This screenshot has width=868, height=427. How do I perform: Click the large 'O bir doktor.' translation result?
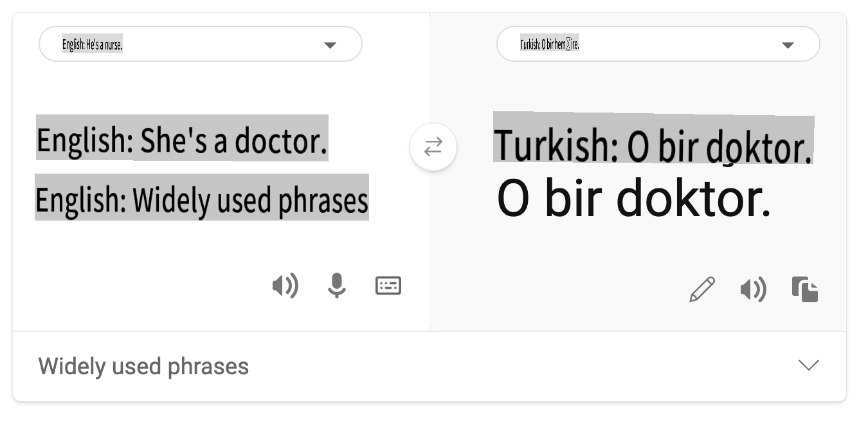pos(633,198)
